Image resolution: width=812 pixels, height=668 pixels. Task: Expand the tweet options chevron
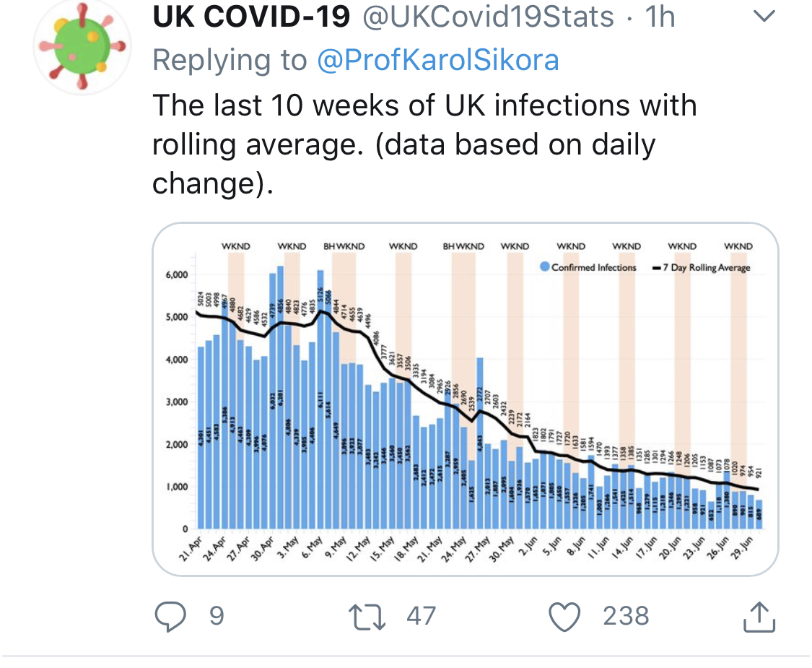pos(762,17)
